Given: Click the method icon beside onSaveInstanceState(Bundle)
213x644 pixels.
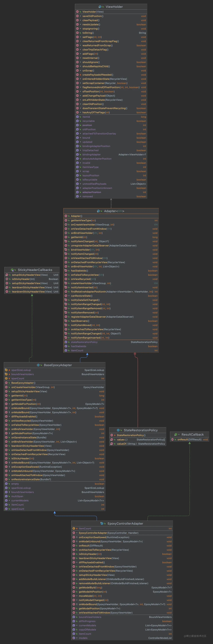Looking at the screenshot, I should [x=6, y=438].
